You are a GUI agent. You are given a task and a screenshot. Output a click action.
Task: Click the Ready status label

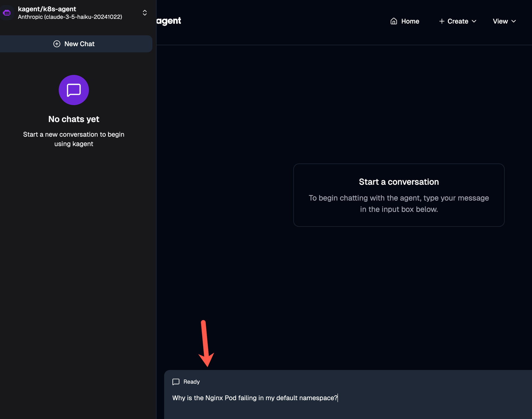click(x=192, y=382)
